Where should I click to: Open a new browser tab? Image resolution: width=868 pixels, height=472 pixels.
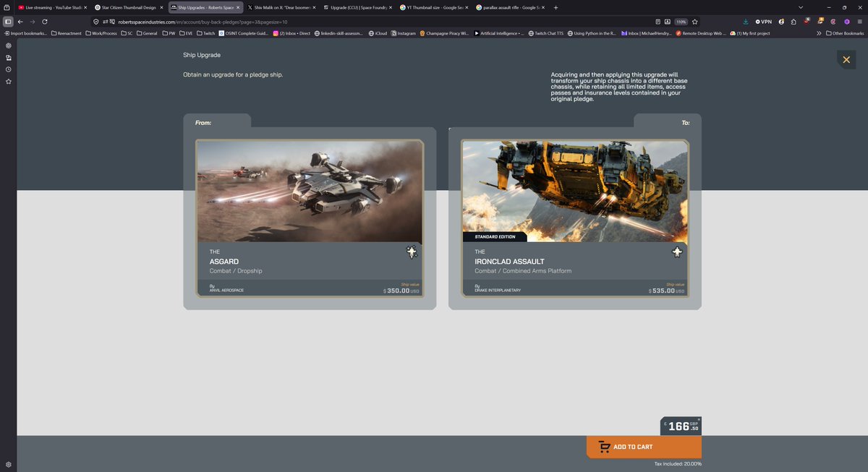556,7
